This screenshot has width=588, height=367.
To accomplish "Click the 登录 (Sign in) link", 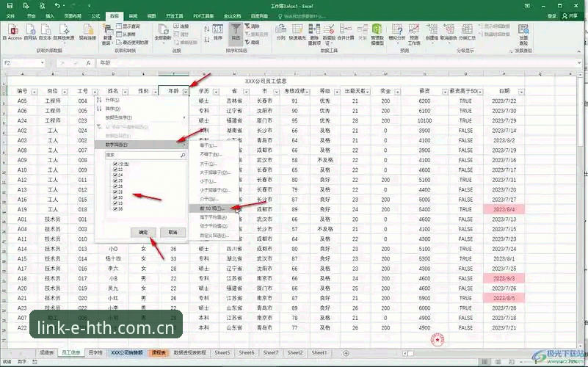I will (551, 16).
